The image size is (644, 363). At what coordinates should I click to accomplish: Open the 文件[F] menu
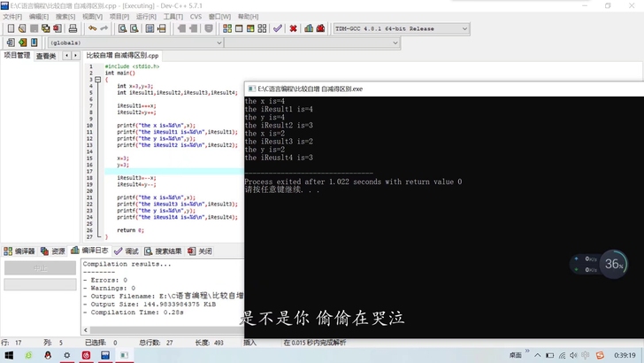(x=12, y=17)
